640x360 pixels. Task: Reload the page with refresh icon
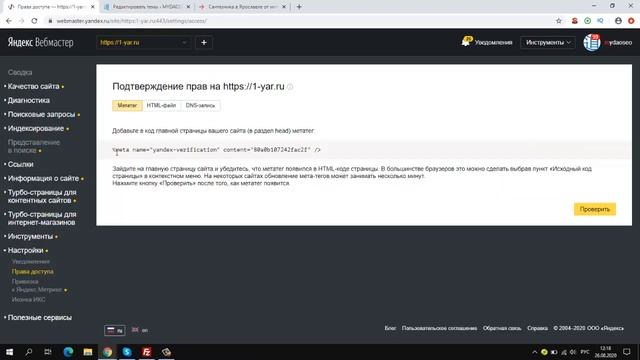34,21
